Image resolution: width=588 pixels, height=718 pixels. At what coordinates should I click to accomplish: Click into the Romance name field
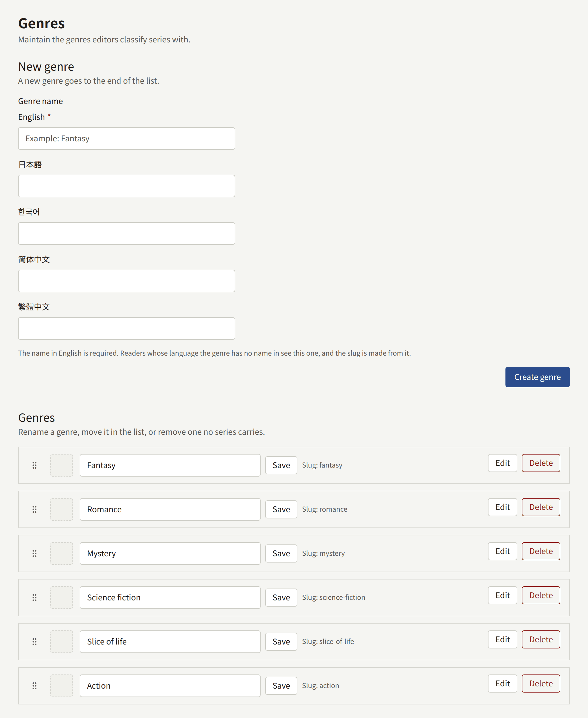click(x=170, y=509)
